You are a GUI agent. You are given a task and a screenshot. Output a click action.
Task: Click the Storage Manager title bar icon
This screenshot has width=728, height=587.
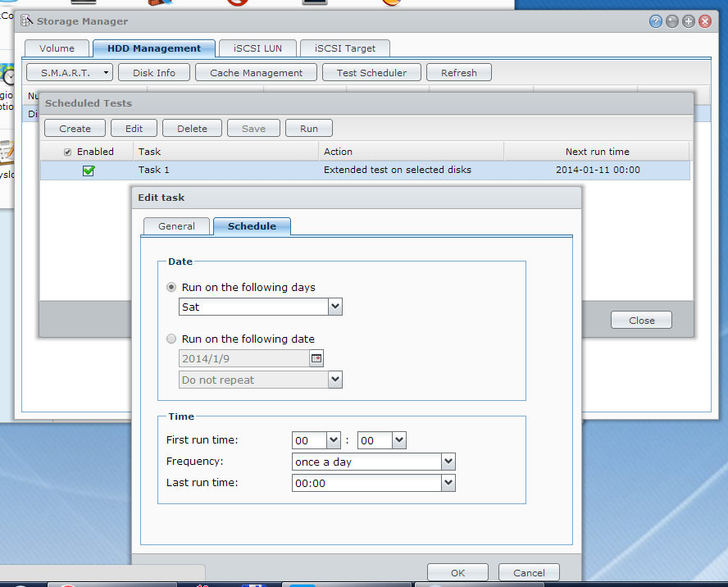27,21
